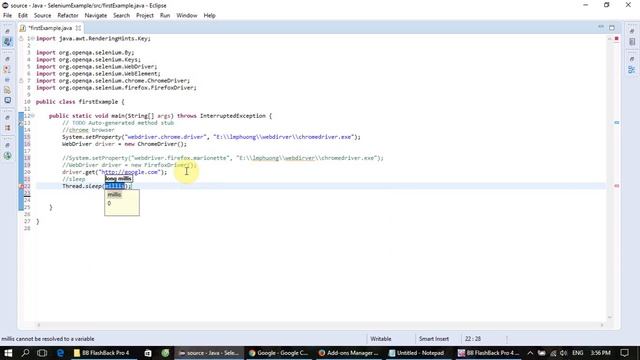The width and height of the screenshot is (640, 360).
Task: Switch to Google Chrome taskbar window
Action: coord(279,353)
